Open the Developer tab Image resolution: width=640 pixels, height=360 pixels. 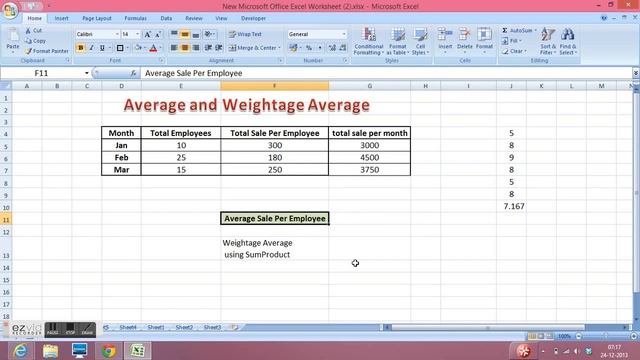pos(253,18)
